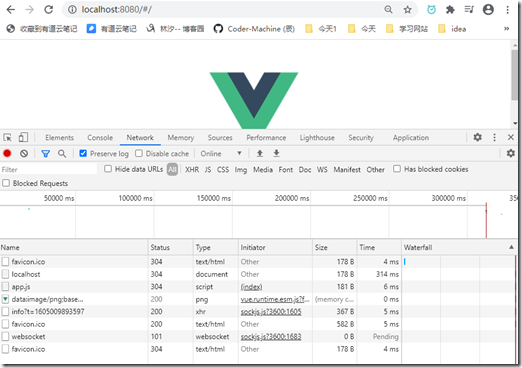Switch to Console tab
This screenshot has height=368, width=522.
[x=100, y=138]
